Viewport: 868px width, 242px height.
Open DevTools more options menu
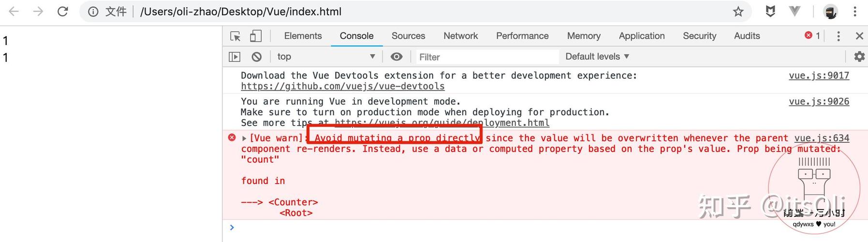point(839,36)
